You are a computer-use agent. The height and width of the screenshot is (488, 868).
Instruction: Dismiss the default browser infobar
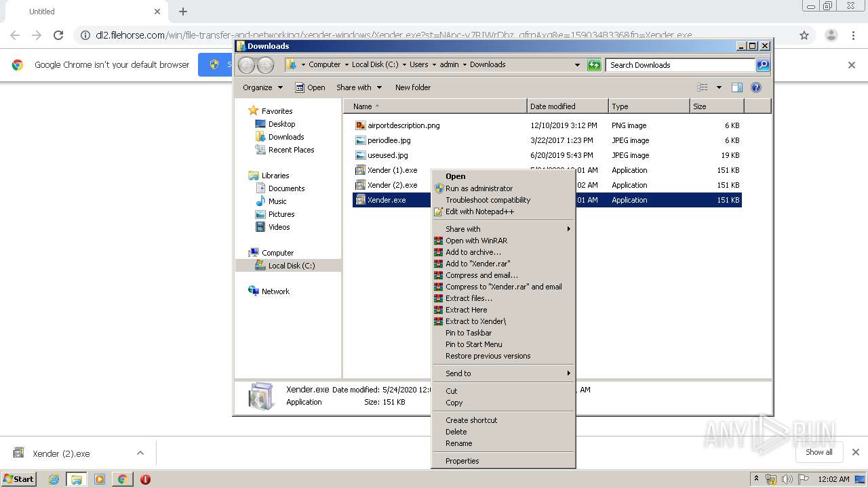tap(852, 65)
